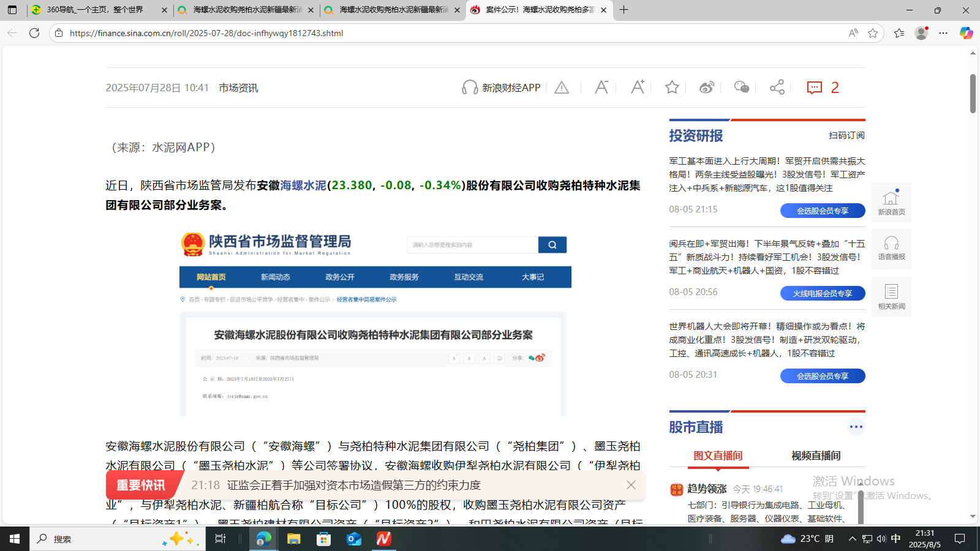980x551 pixels.
Task: Open the Copilot sidebar icon
Action: tap(966, 33)
